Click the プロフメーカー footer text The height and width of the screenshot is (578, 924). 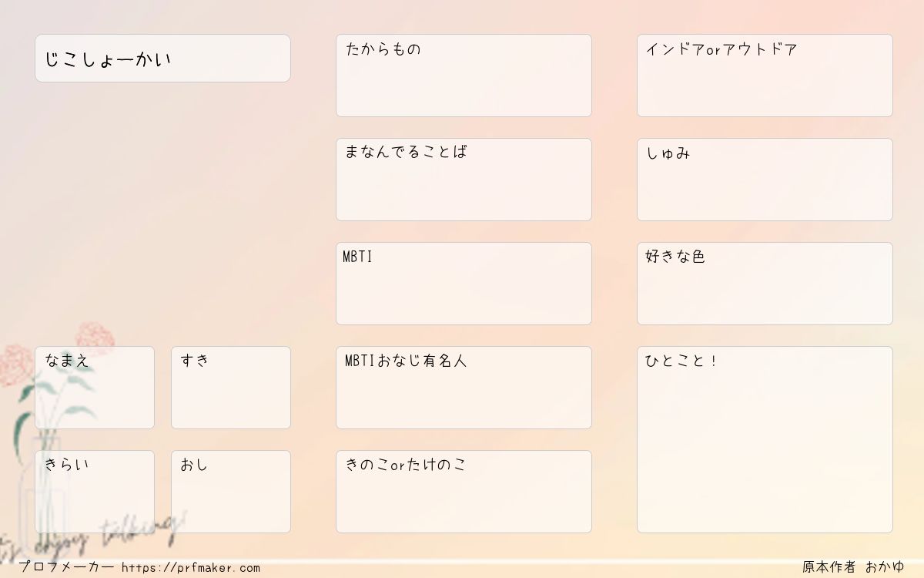point(66,568)
